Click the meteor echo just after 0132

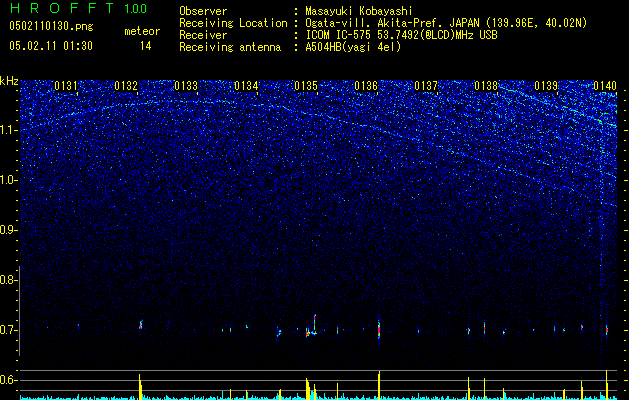pyautogui.click(x=141, y=325)
